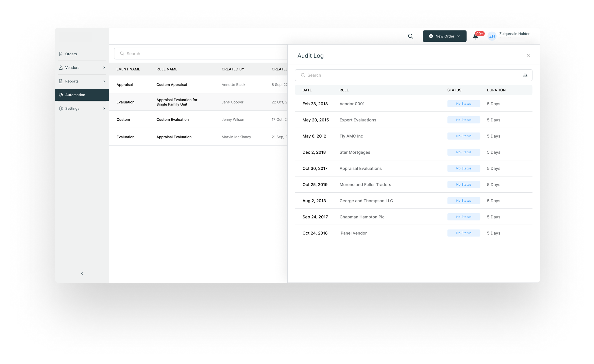594x364 pixels.
Task: Sort by the RULE column header
Action: 344,90
